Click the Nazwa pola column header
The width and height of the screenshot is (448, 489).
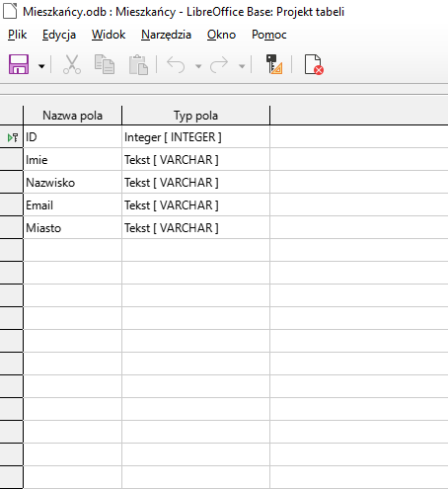(x=72, y=116)
